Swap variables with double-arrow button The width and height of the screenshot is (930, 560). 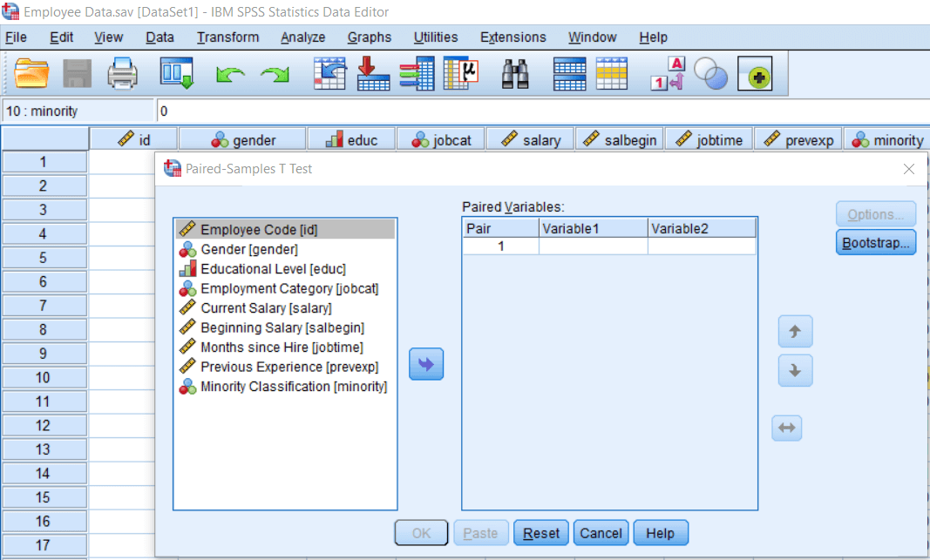787,428
